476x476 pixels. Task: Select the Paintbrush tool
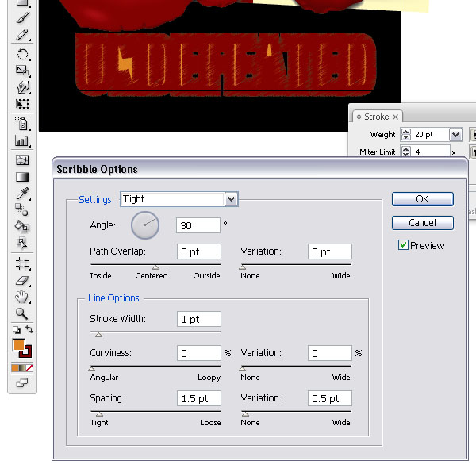(x=23, y=17)
